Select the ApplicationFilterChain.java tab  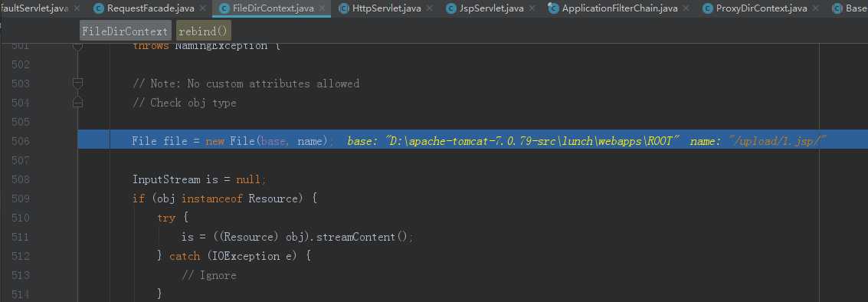click(620, 8)
